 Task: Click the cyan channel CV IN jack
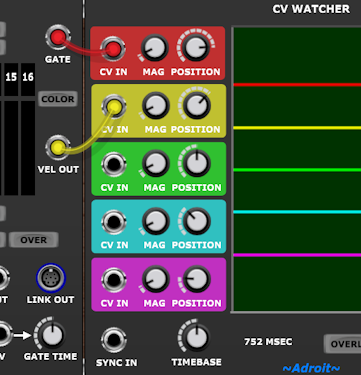pos(114,222)
